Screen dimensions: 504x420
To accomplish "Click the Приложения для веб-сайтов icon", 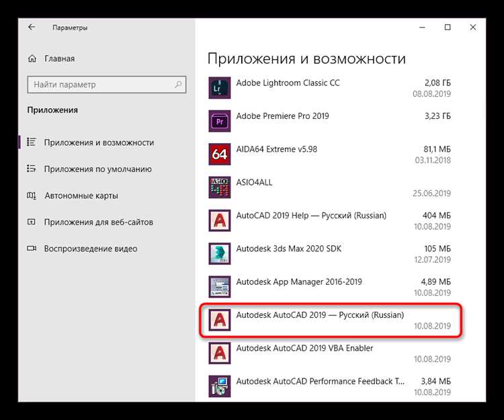I will [x=31, y=222].
